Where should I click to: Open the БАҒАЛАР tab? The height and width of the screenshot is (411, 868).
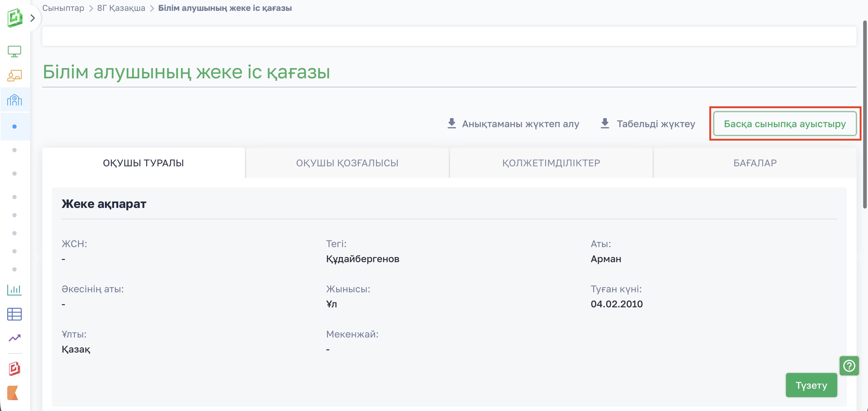755,163
